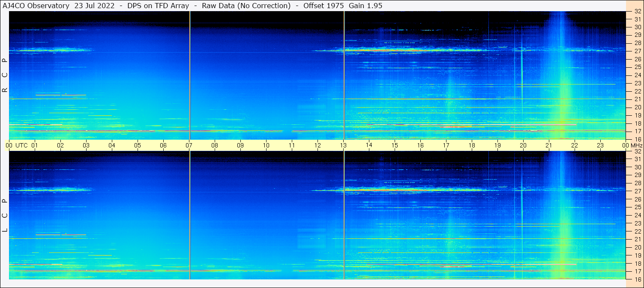Click the 13 UTC vertical marker in LCP spectrogram
644x288 pixels.
344,215
